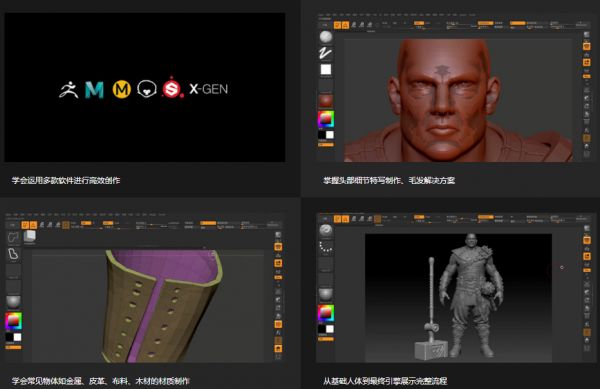Toggle orange Edit button above head sculpt

337,25
